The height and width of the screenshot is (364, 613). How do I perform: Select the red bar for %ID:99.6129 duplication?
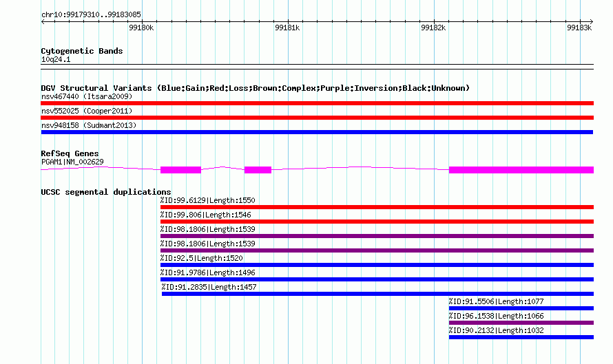point(377,207)
